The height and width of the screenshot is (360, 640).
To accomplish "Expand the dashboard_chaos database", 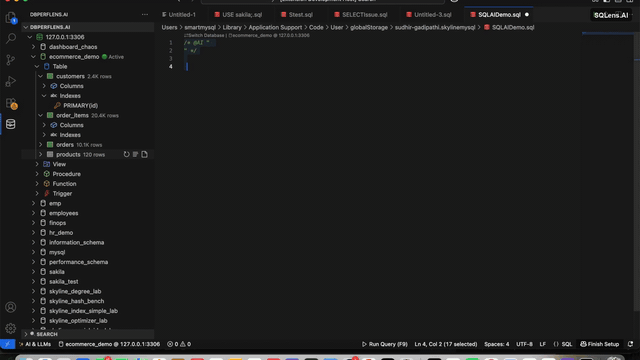I will click(33, 47).
